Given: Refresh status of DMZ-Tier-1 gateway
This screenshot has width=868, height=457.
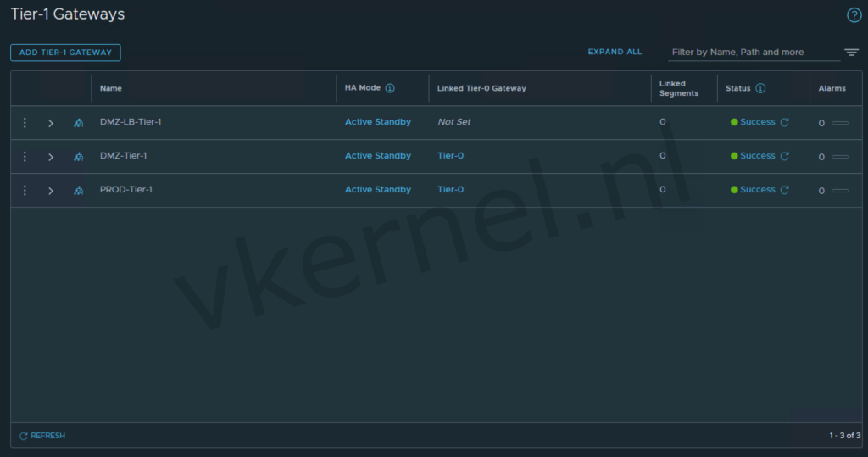Looking at the screenshot, I should click(x=784, y=156).
